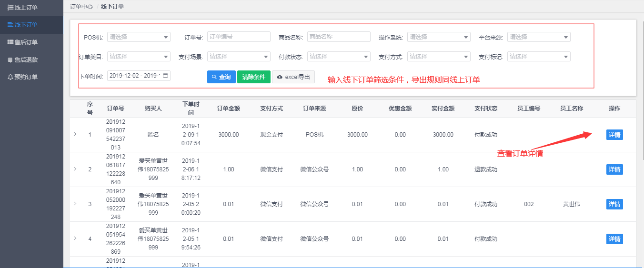644x268 pixels.
Task: Click the 商品名称 input field
Action: [339, 37]
